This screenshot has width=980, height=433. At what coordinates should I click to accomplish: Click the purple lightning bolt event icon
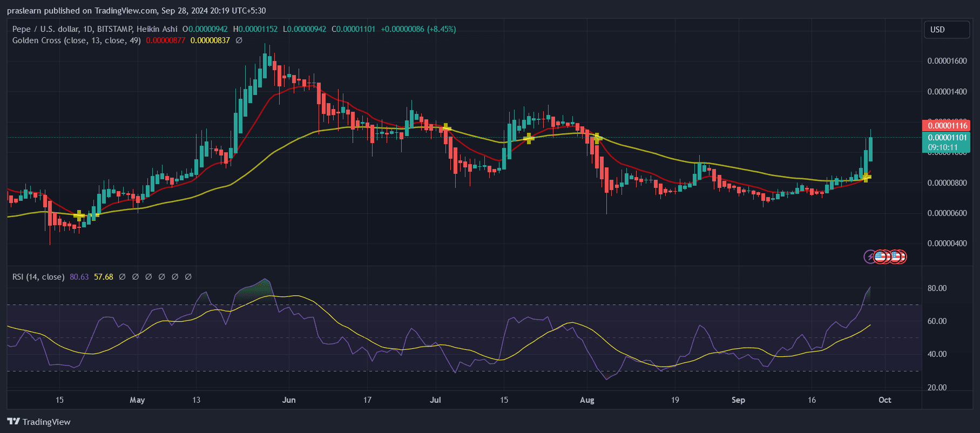(869, 256)
